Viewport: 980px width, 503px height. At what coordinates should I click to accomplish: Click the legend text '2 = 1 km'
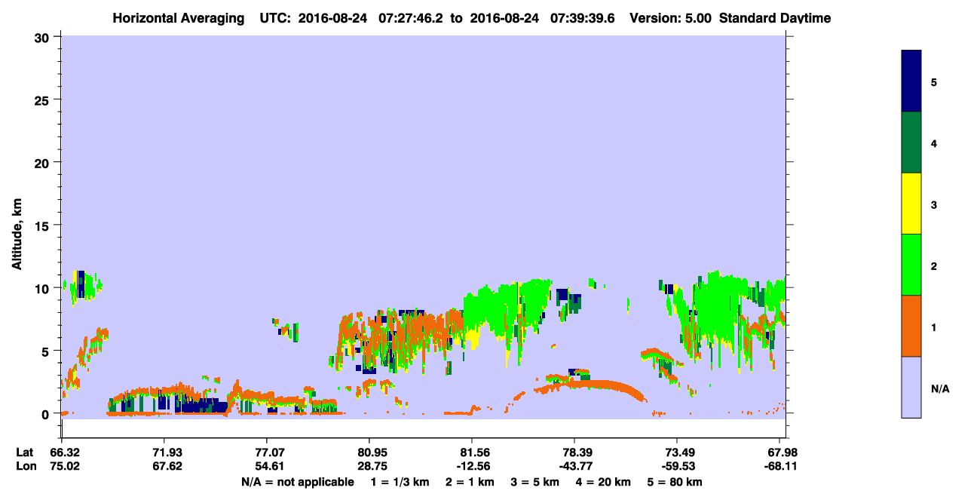[x=469, y=482]
